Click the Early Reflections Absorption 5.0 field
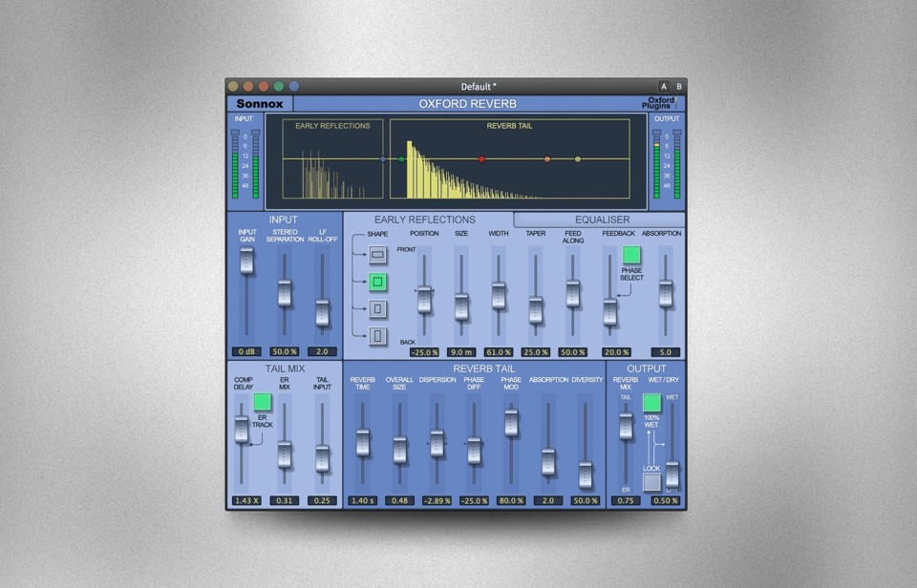The height and width of the screenshot is (588, 917). pyautogui.click(x=666, y=352)
